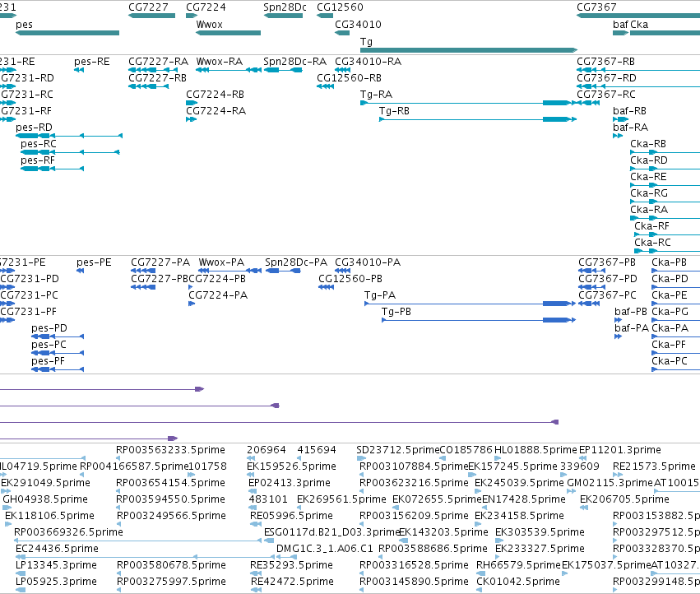Viewport: 700px width, 594px height.
Task: Select the CG7224-PA protein label
Action: [218, 295]
